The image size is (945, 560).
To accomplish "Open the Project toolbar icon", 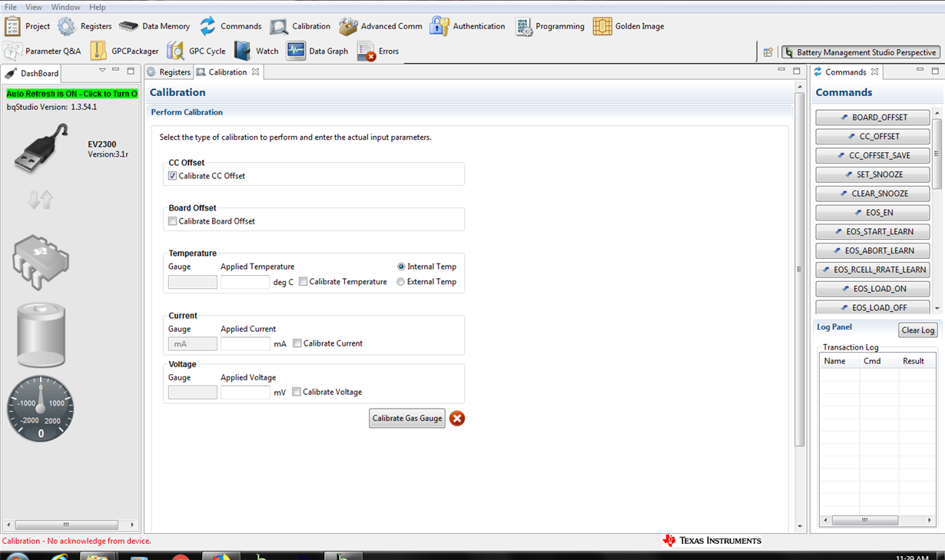I will pos(12,26).
